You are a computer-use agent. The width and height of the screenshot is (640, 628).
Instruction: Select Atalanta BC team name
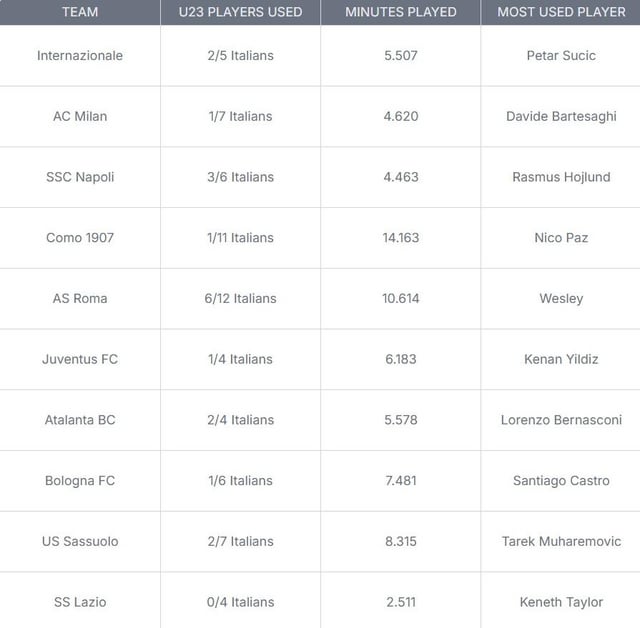80,420
